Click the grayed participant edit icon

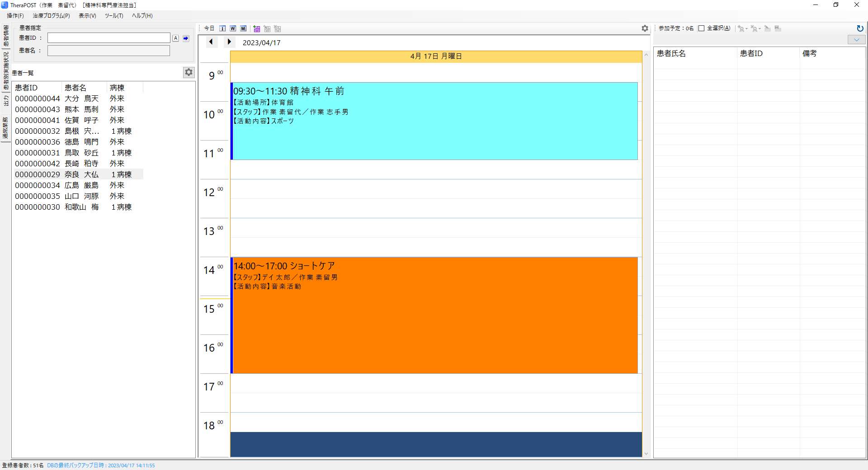[x=767, y=28]
